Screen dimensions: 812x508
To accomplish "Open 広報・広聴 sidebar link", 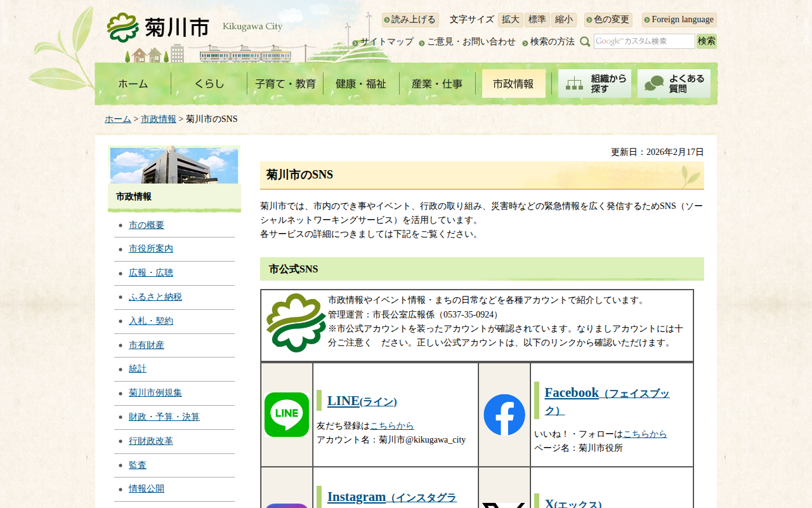I will click(x=151, y=273).
